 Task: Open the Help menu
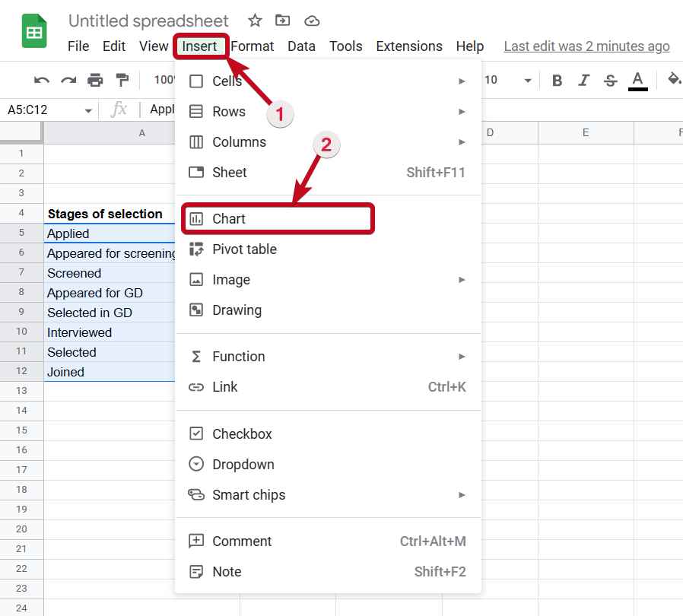point(470,46)
